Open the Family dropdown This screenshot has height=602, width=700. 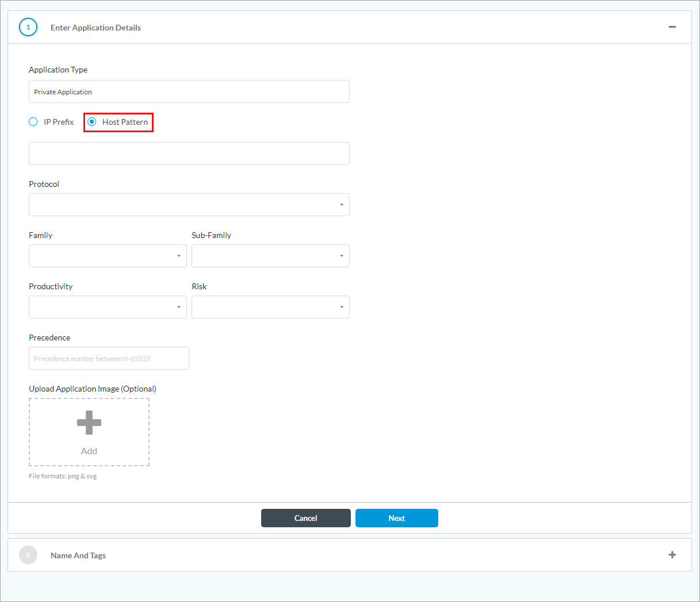pos(108,256)
